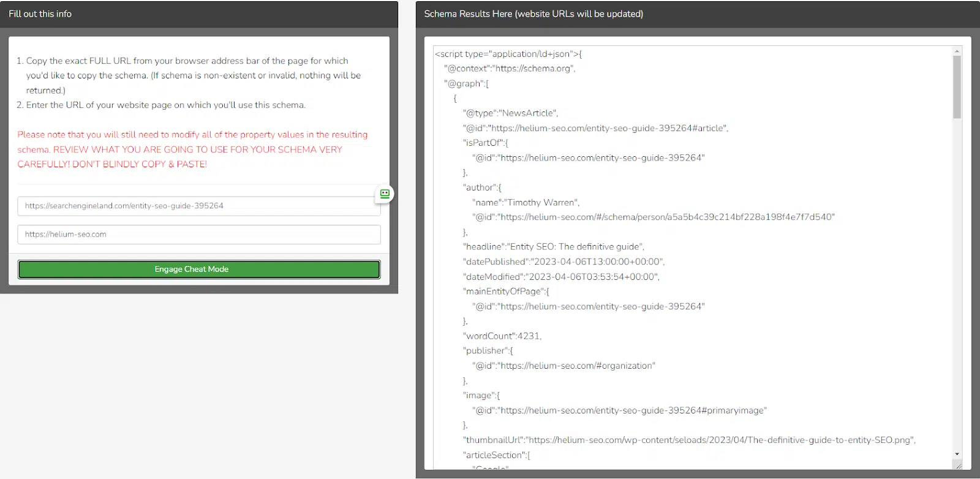The width and height of the screenshot is (980, 479).
Task: Click the "image":{ line
Action: [481, 396]
